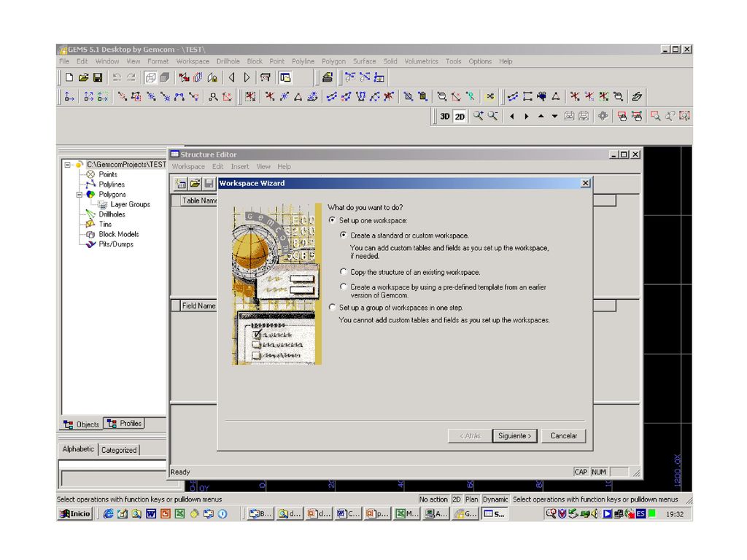Click the red zoom window icon
747x560 pixels.
tap(656, 116)
